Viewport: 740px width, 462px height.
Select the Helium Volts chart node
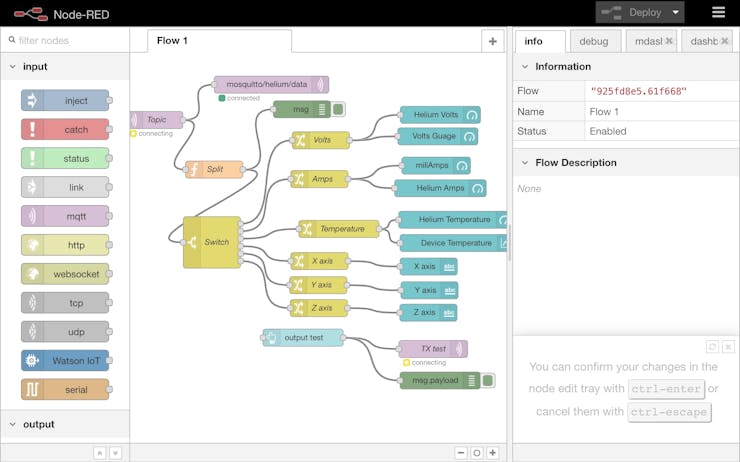pyautogui.click(x=440, y=115)
